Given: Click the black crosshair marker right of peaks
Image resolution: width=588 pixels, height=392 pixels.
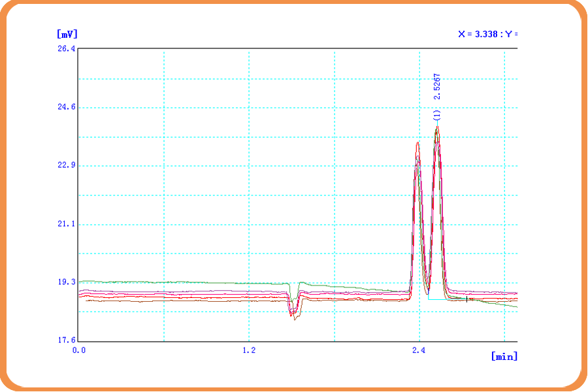Looking at the screenshot, I should (467, 299).
